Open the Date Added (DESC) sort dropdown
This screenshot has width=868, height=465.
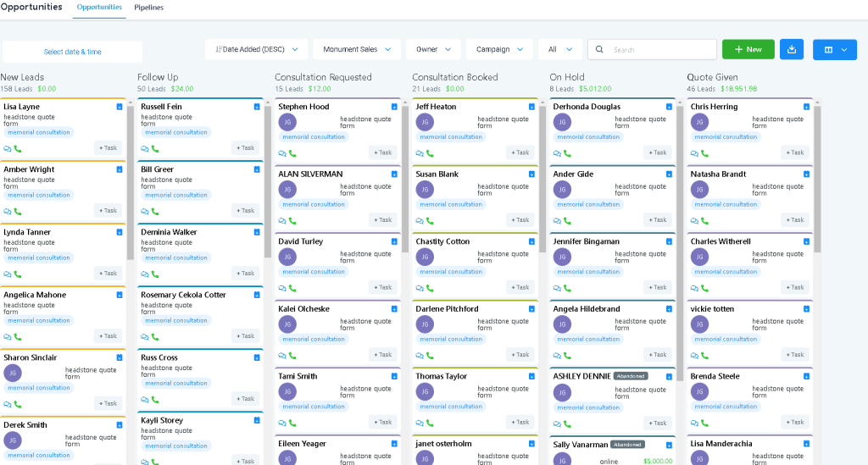[x=257, y=49]
